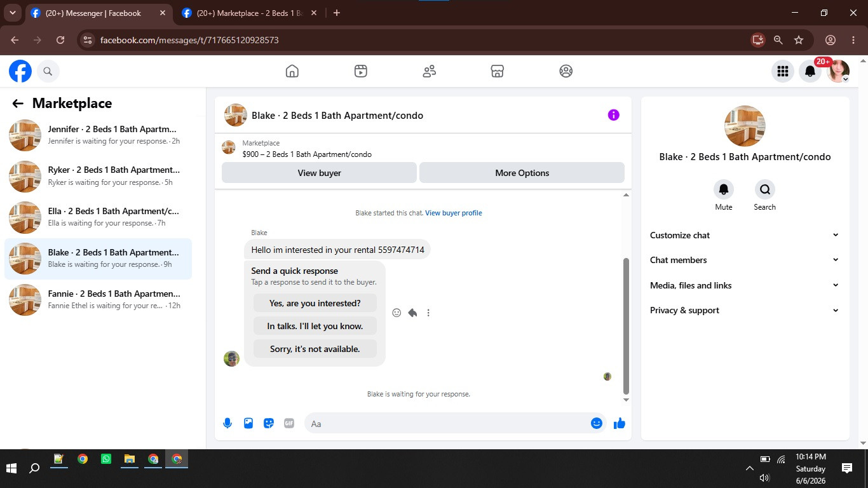Viewport: 868px width, 488px height.
Task: Reply to Blake's message arrow icon
Action: (412, 313)
